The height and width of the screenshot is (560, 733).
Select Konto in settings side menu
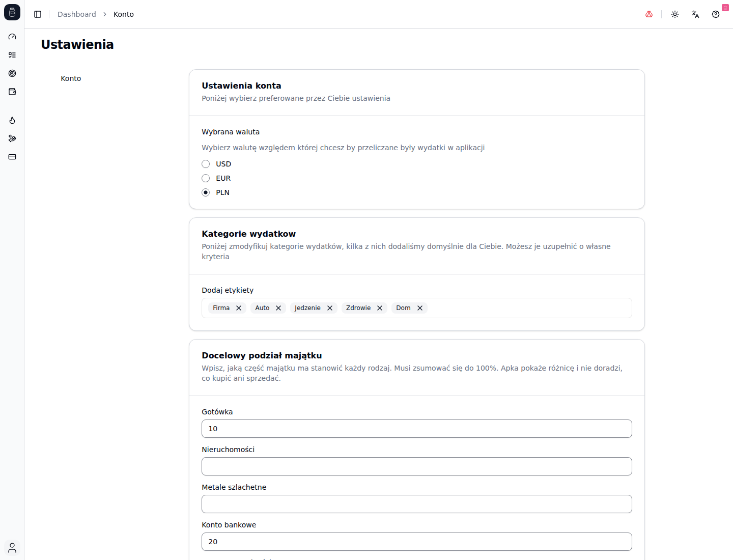(71, 78)
